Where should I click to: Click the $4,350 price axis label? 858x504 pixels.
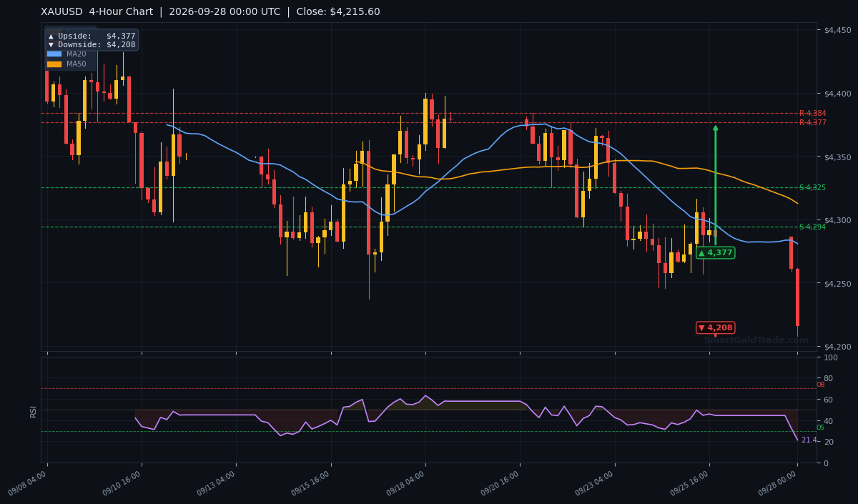pos(837,157)
